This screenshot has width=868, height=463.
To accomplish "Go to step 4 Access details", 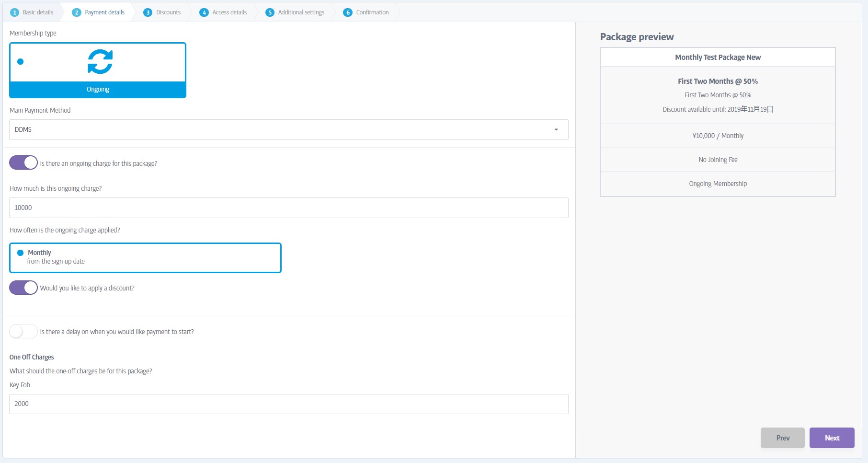I will (x=223, y=12).
